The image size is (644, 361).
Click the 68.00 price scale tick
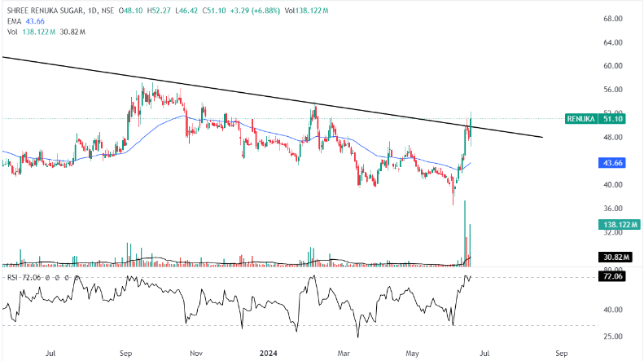[612, 18]
